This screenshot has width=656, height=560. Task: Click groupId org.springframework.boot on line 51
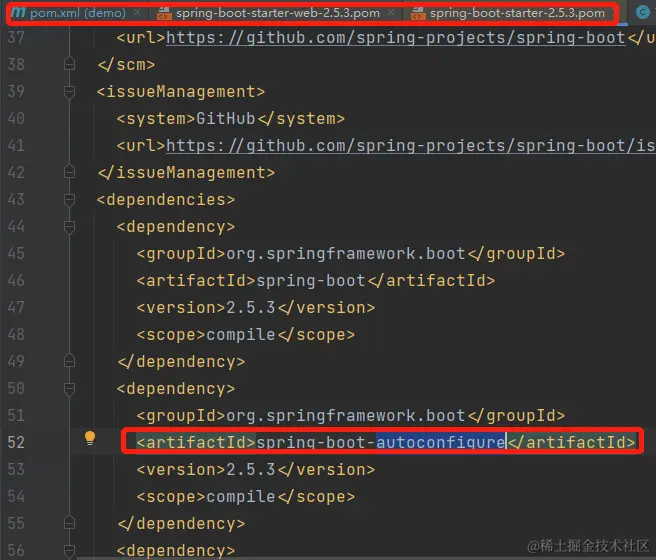[346, 415]
